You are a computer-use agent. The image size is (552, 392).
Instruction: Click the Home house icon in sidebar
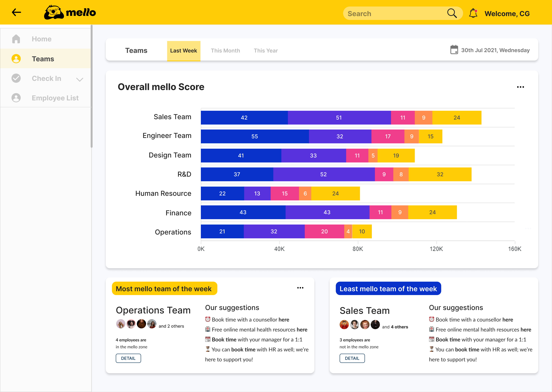pyautogui.click(x=16, y=39)
